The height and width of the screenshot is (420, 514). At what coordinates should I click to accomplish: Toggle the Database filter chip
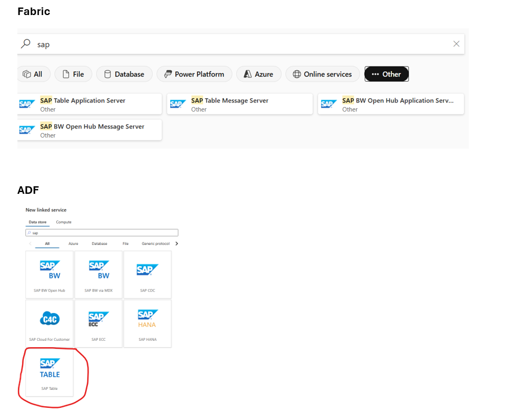(x=124, y=74)
